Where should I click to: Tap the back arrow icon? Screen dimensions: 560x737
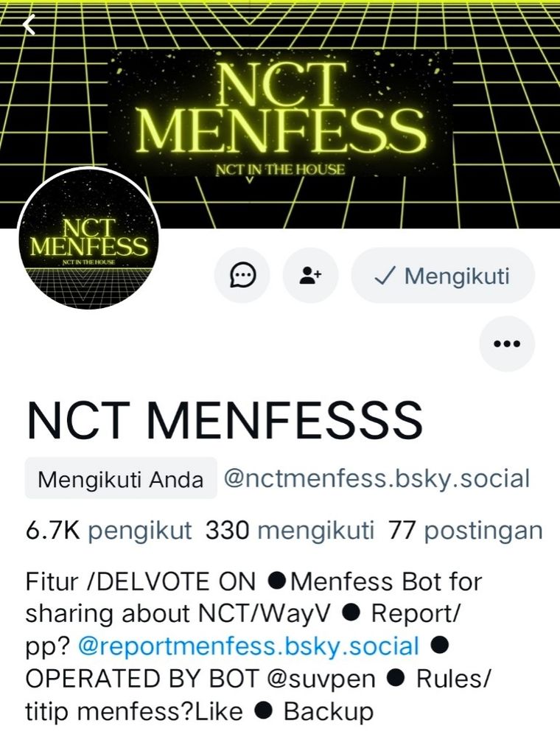[29, 25]
